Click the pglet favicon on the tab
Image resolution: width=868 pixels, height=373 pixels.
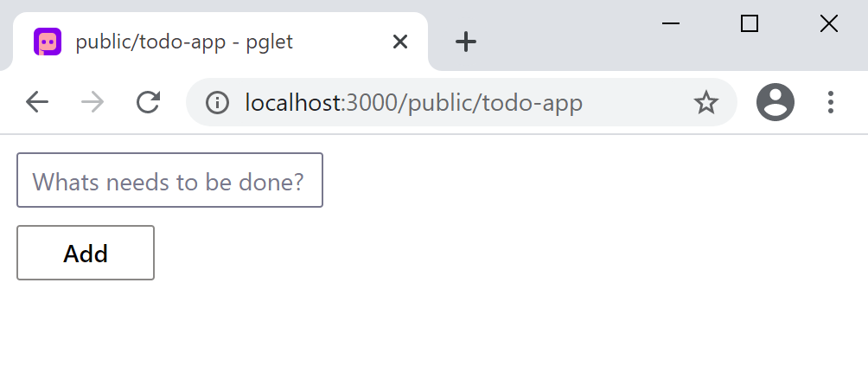click(48, 42)
